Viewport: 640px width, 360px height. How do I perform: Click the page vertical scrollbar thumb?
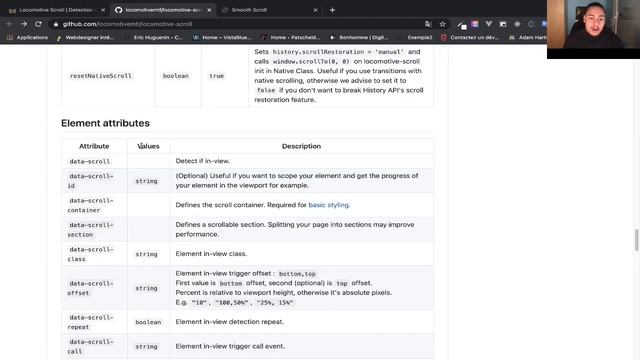coord(636,240)
